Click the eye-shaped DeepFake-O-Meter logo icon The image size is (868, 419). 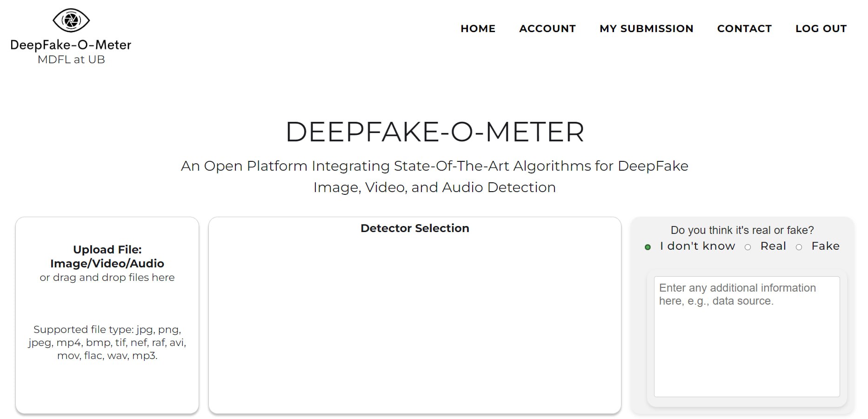coord(71,20)
